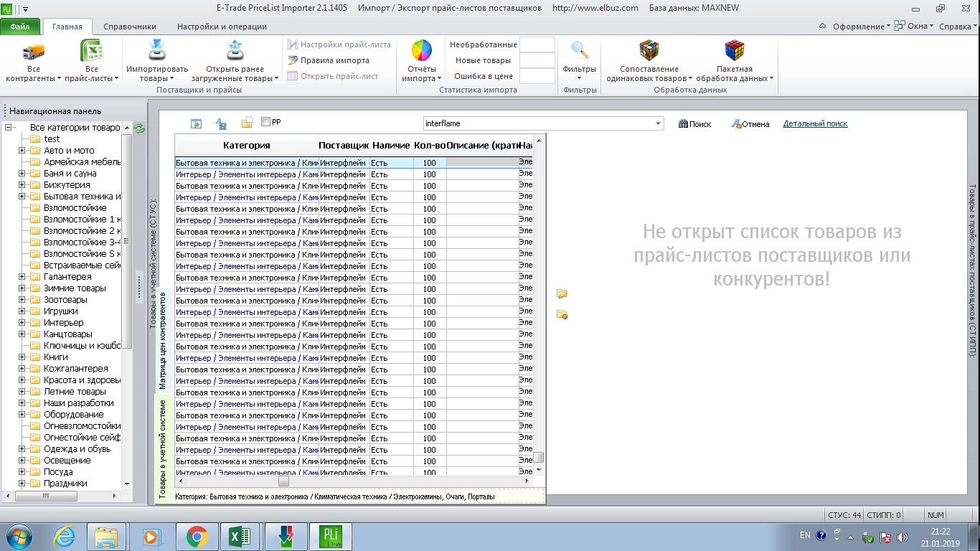Refresh the category tree with green arrows
The image size is (980, 551).
139,128
